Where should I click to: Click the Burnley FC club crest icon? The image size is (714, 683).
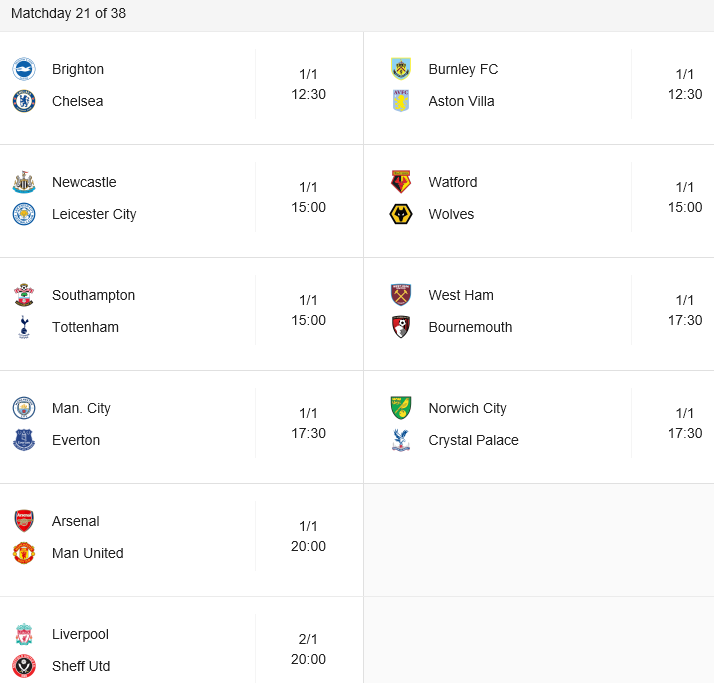401,69
